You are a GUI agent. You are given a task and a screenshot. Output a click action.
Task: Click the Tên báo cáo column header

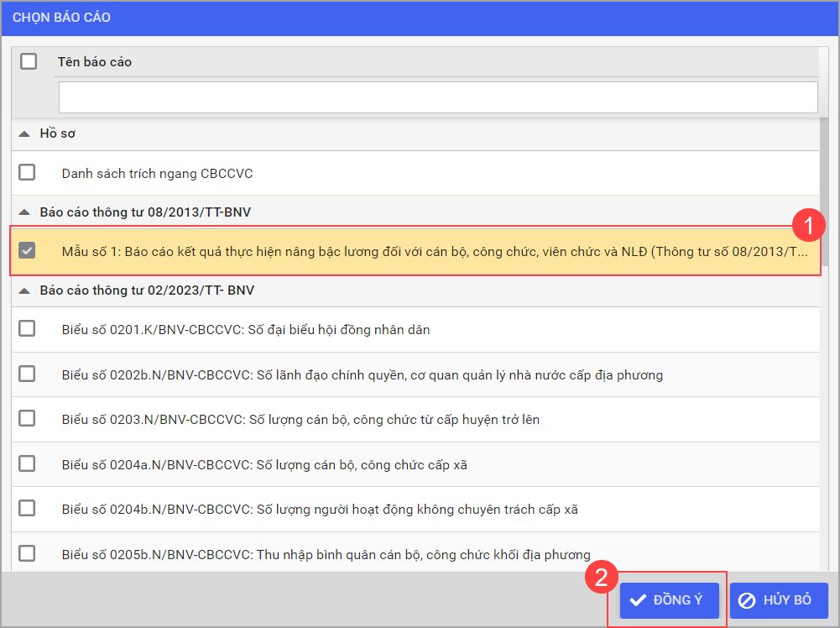coord(95,62)
